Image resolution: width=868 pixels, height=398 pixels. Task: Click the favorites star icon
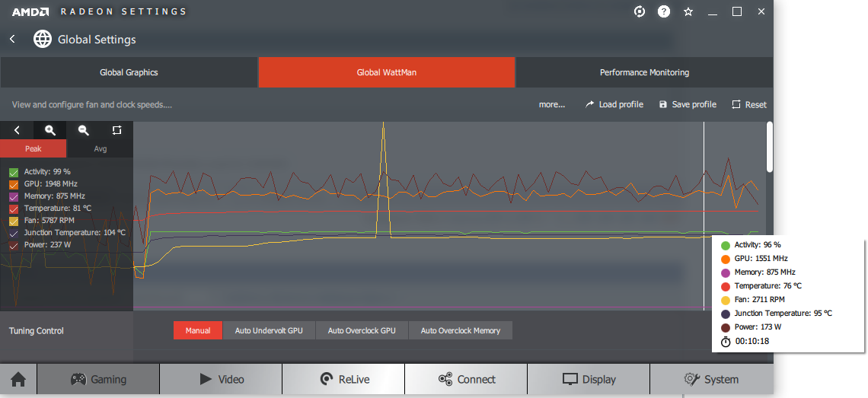688,11
